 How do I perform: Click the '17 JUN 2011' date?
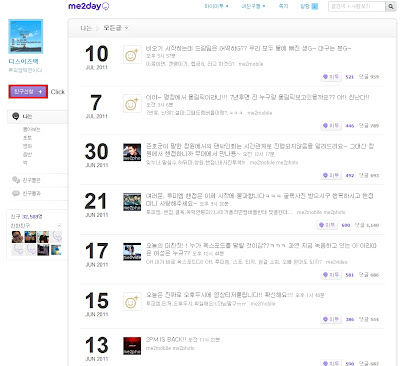[97, 255]
